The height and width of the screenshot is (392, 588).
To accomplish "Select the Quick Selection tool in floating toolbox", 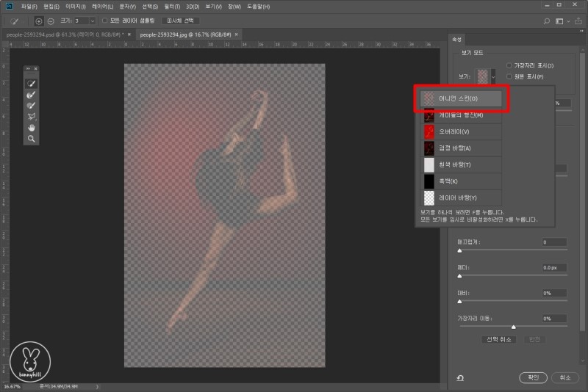I will 32,84.
